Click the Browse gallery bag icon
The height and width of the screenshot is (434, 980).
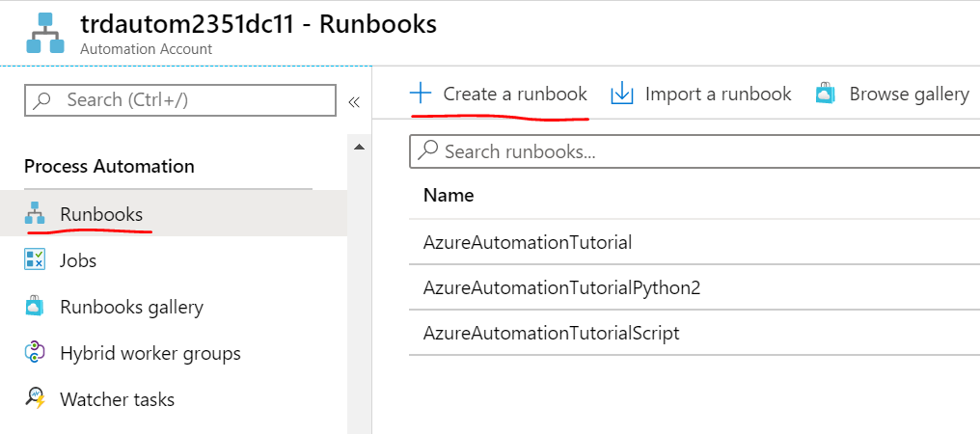825,94
